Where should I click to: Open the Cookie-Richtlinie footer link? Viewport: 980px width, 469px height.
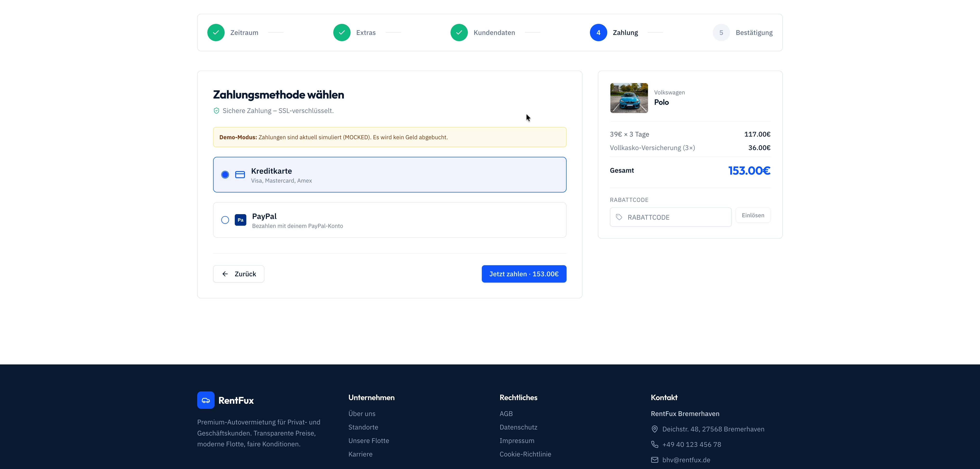(525, 454)
